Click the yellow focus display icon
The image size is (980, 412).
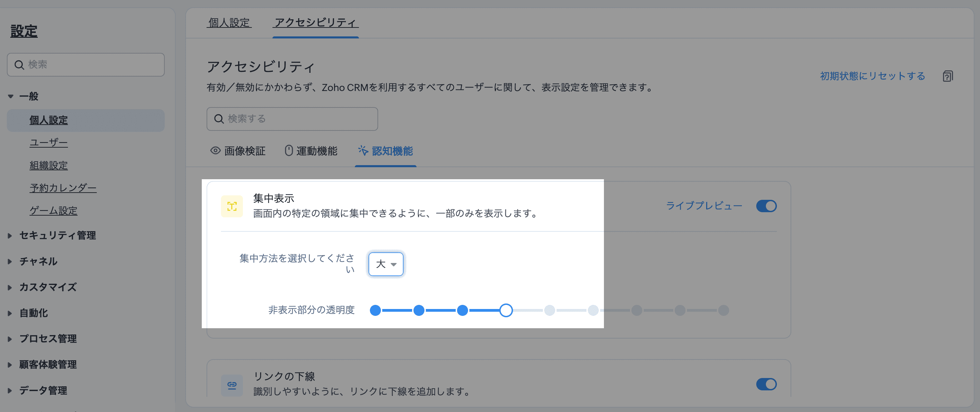(232, 206)
